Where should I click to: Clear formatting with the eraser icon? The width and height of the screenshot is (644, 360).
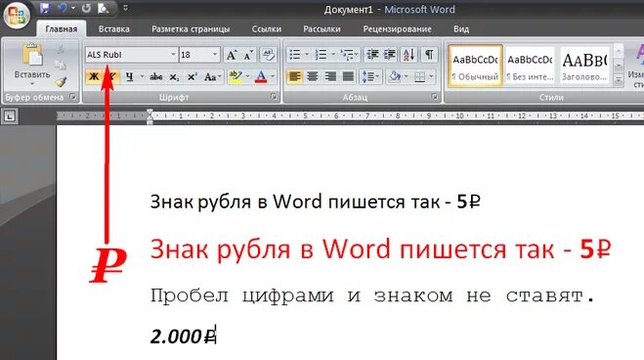click(269, 55)
